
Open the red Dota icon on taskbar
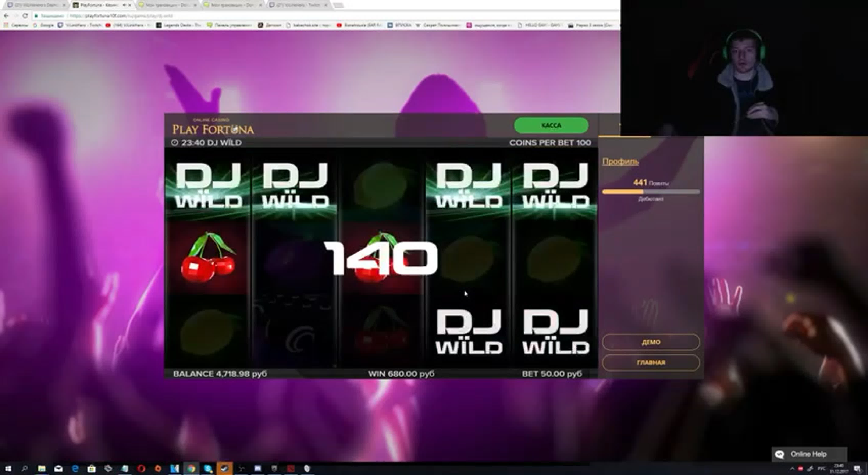click(x=291, y=469)
